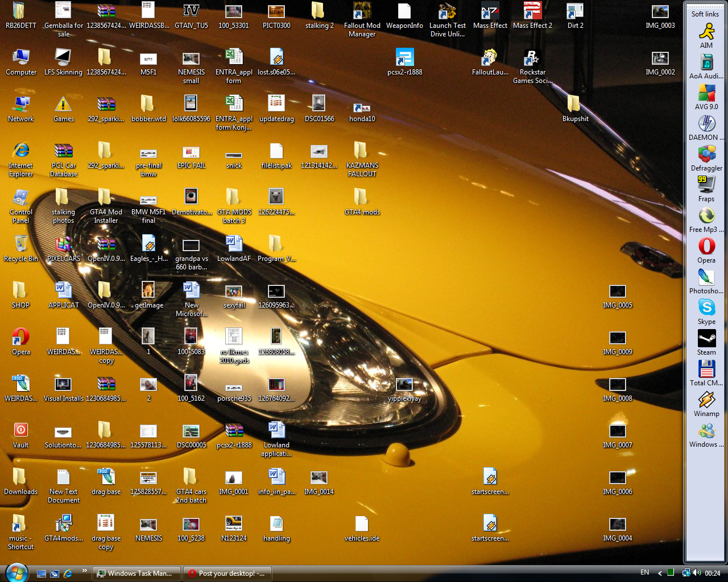Screen dimensions: 728x582
Task: Launch Steam from the Soft links toolbar
Action: coord(706,339)
